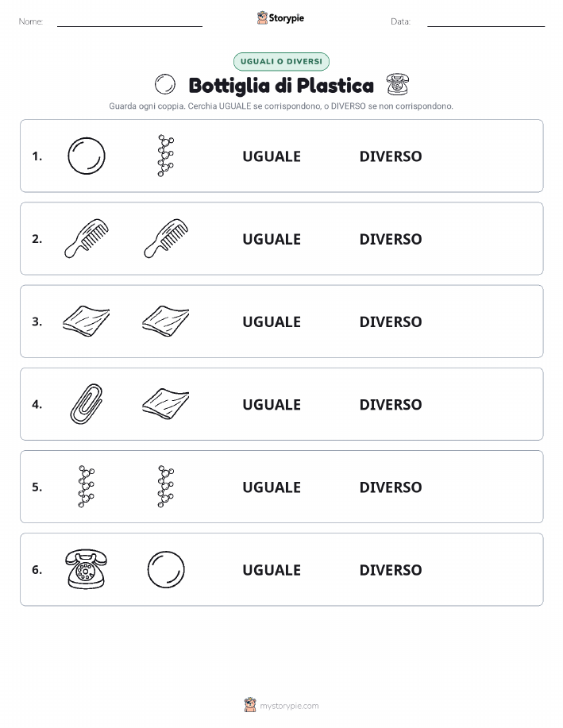Select UGUALE for pair 2

(x=272, y=239)
